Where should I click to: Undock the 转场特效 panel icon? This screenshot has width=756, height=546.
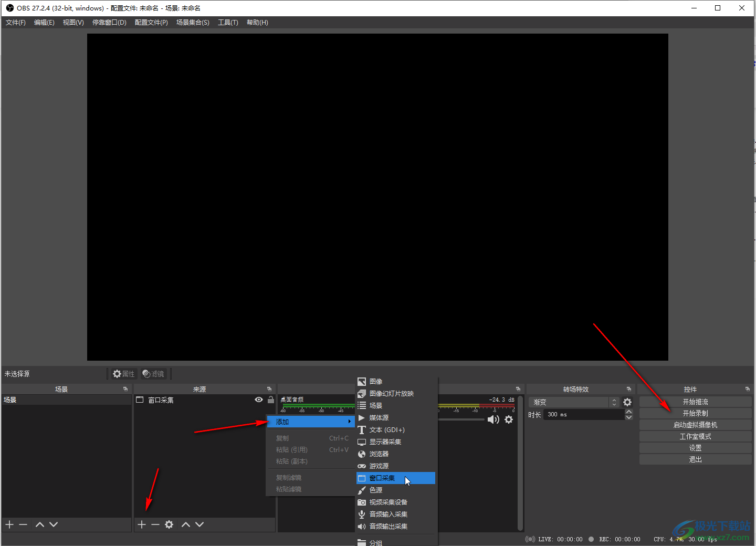629,389
